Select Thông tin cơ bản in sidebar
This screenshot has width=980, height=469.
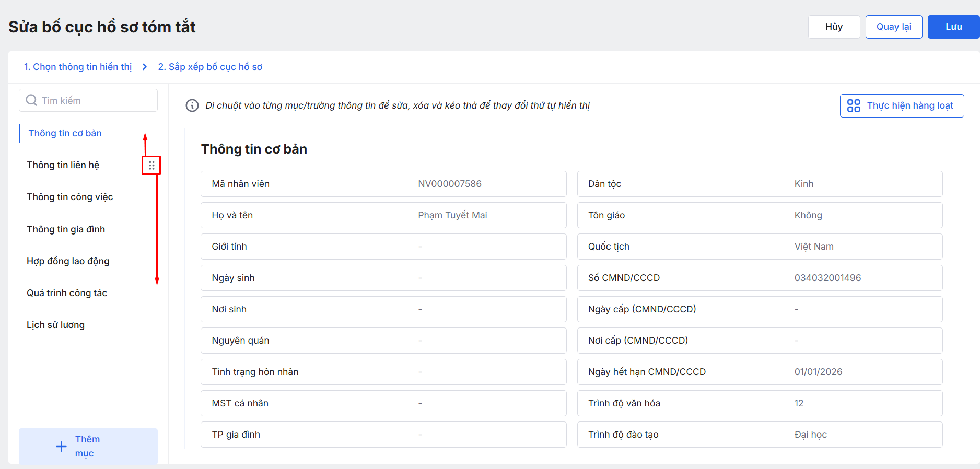[65, 133]
